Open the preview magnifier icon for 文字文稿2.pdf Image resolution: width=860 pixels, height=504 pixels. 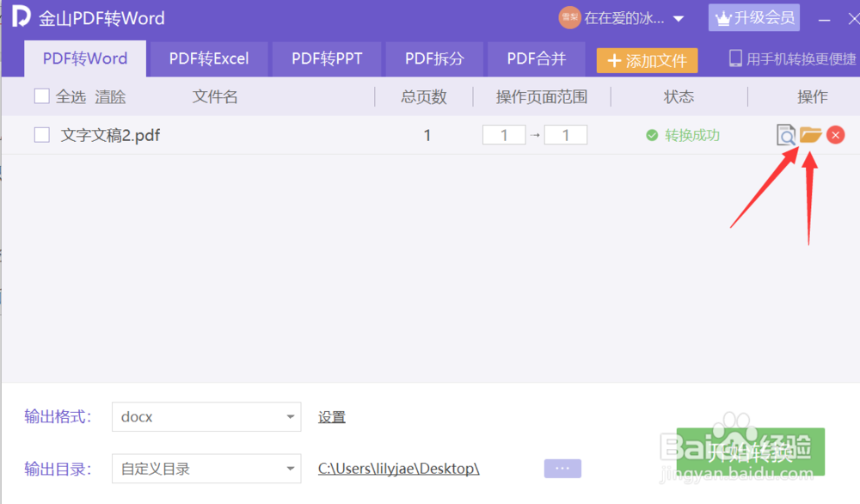785,135
